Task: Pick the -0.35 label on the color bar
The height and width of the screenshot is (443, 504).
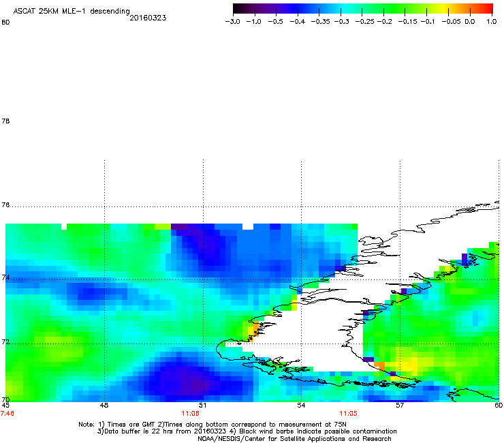Action: click(320, 22)
